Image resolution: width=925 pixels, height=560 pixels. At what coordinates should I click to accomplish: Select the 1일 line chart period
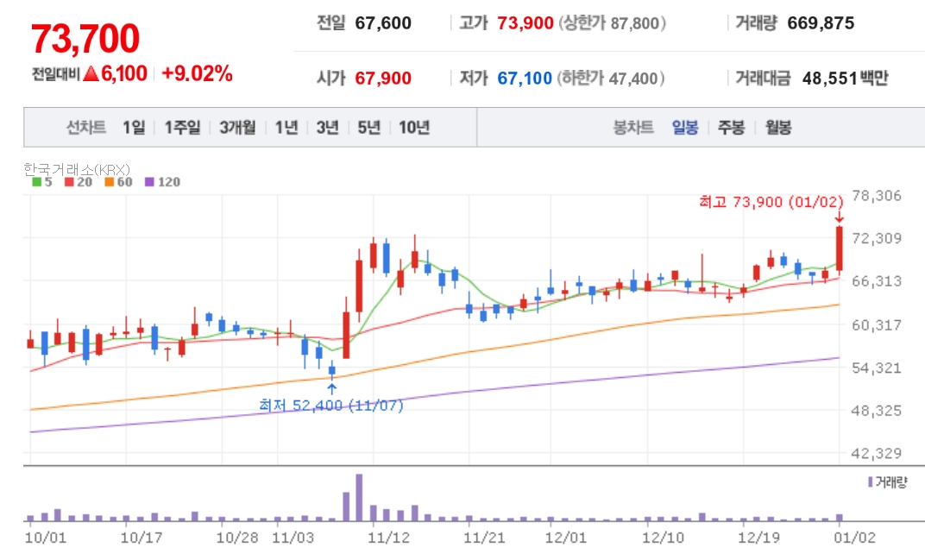(x=134, y=128)
